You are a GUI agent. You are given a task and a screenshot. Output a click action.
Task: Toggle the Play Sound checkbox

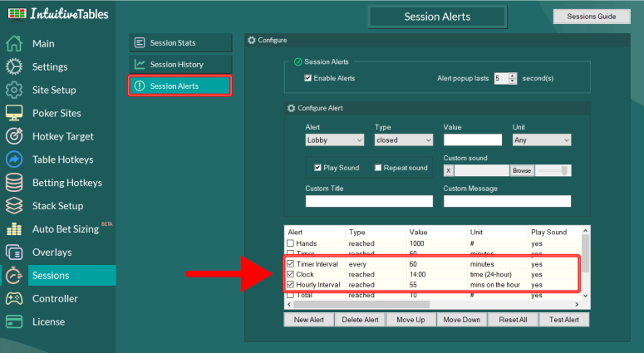[x=317, y=168]
